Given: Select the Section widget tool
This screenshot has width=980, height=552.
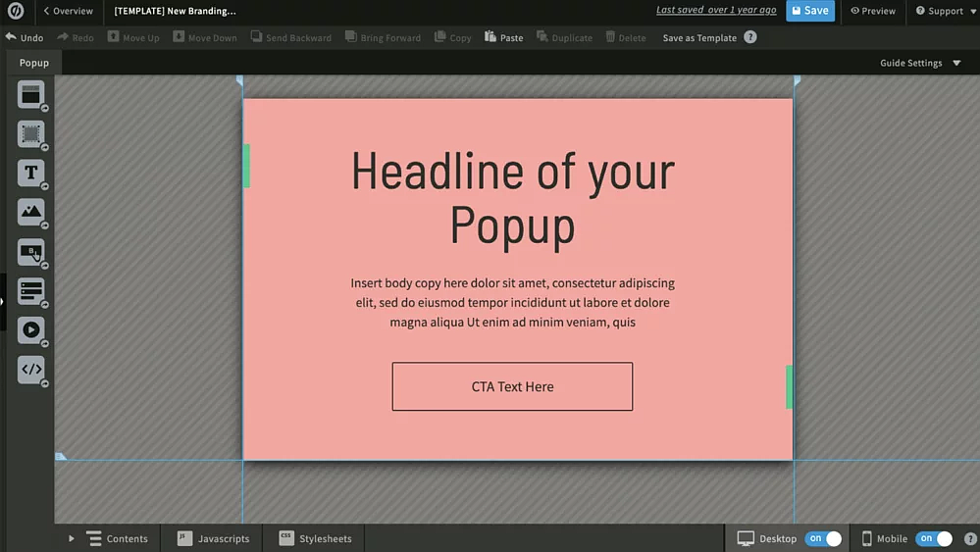Looking at the screenshot, I should click(30, 95).
